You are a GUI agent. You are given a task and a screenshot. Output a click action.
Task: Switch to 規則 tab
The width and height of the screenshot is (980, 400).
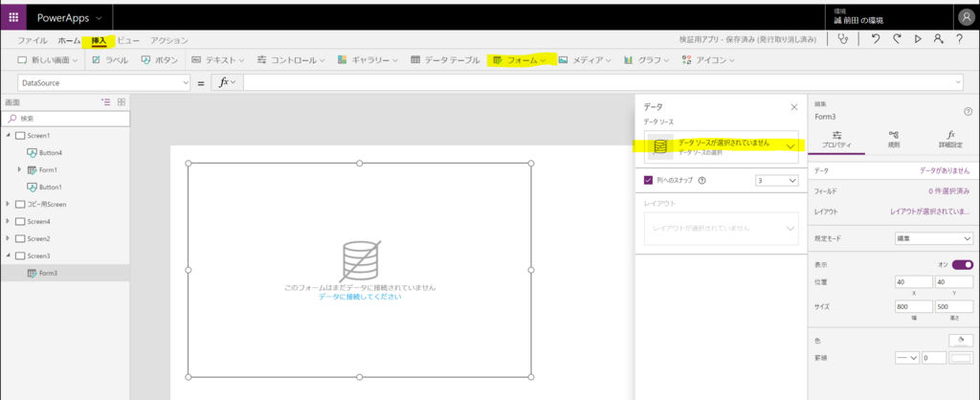coord(894,140)
